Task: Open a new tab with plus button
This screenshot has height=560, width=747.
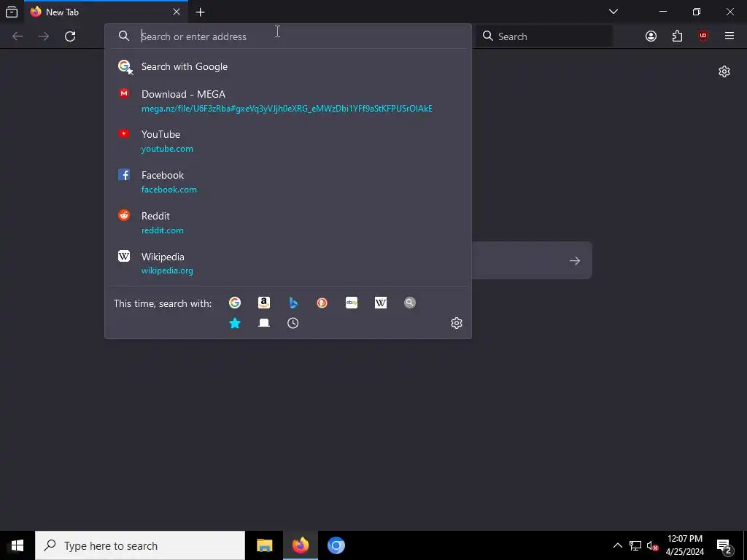Action: click(201, 12)
